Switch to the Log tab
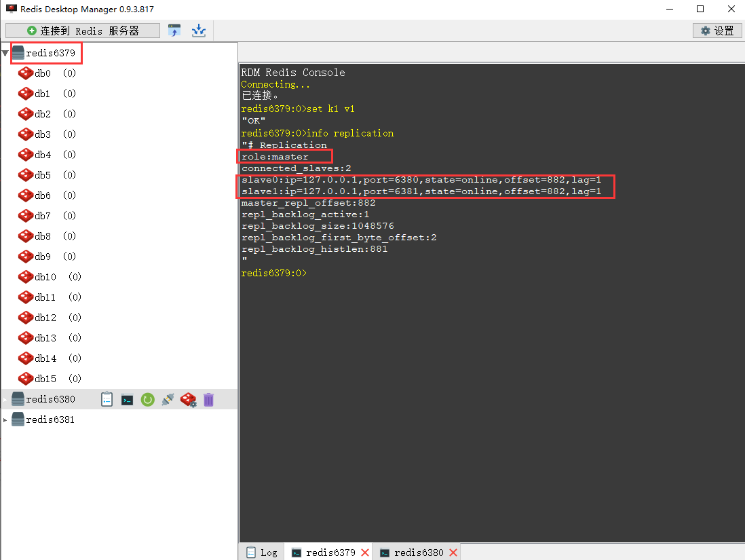The image size is (745, 560). click(262, 553)
